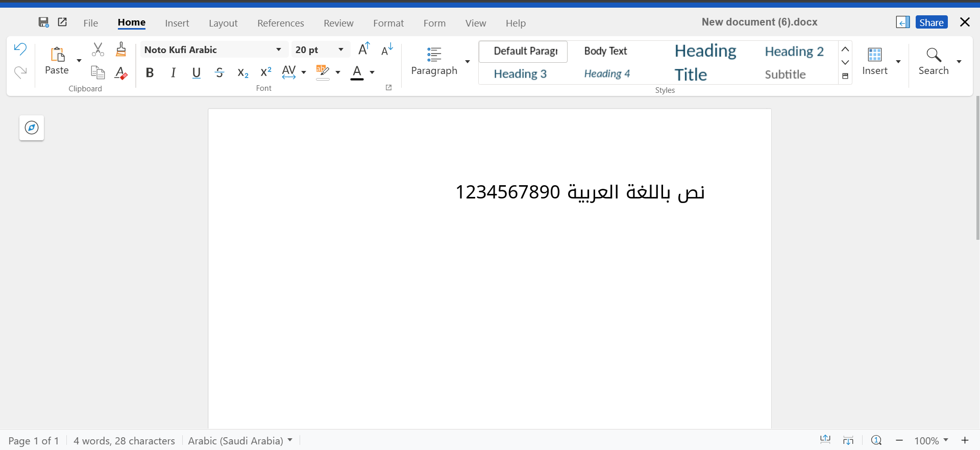Open Arabic (Saudi Arabia) language dropdown
Image resolution: width=980 pixels, height=450 pixels.
(x=290, y=440)
